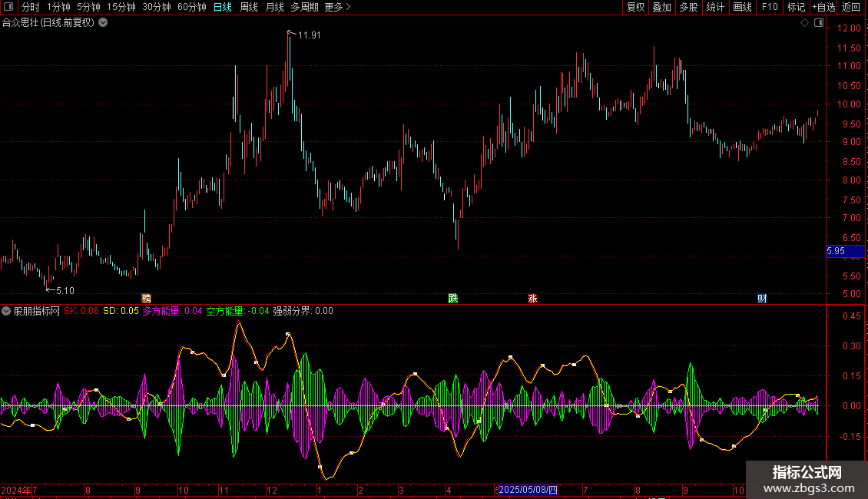Click the blue 财 event marker
Viewport: 868px width, 499px height.
762,299
